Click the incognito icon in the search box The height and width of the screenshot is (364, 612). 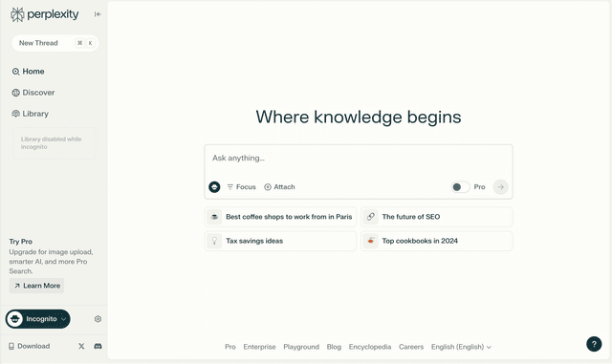coord(214,187)
